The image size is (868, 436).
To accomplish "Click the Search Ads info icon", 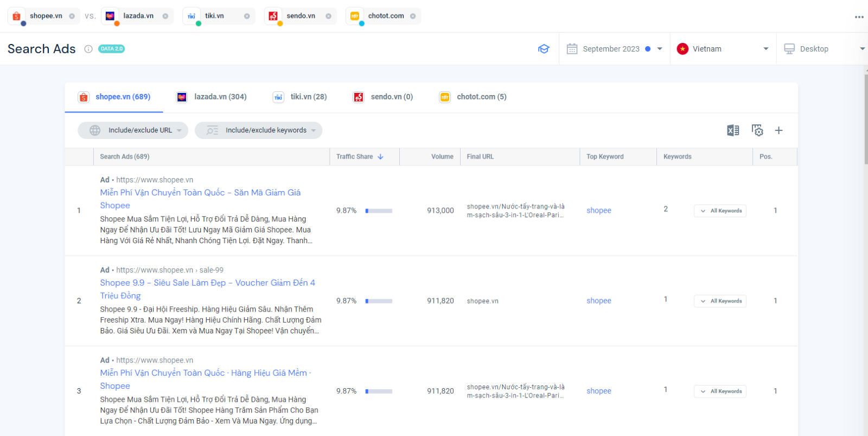I will (88, 49).
